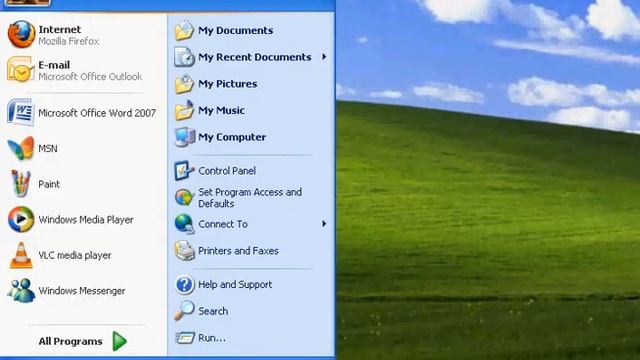Click the My Music folder icon
Screen dimensions: 640x360
coord(184,110)
